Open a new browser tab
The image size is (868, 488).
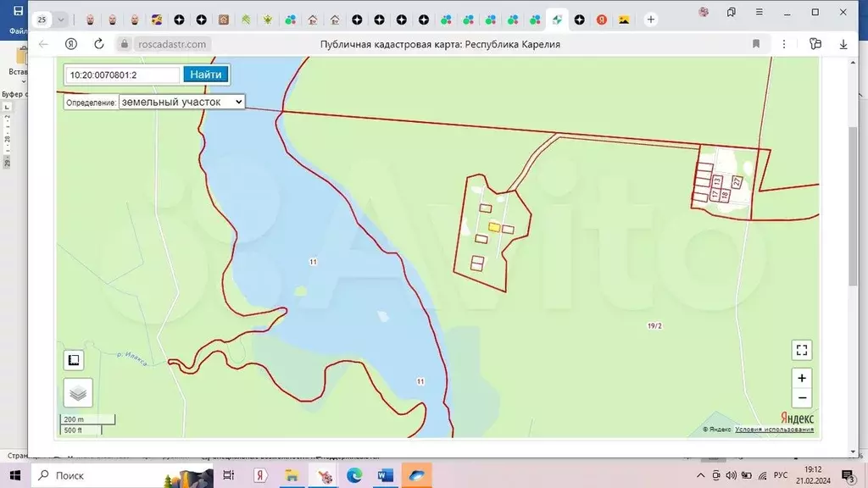(x=651, y=19)
